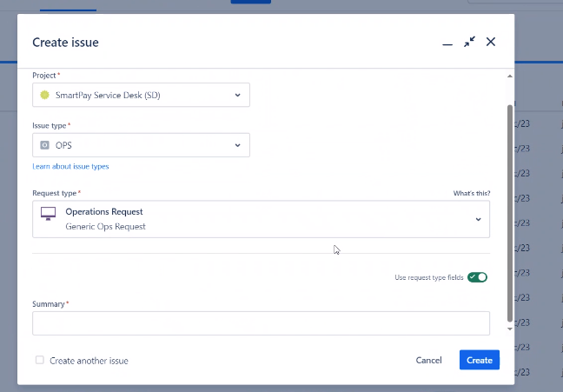The width and height of the screenshot is (563, 392).
Task: Expand the Request type selector
Action: coord(261,219)
